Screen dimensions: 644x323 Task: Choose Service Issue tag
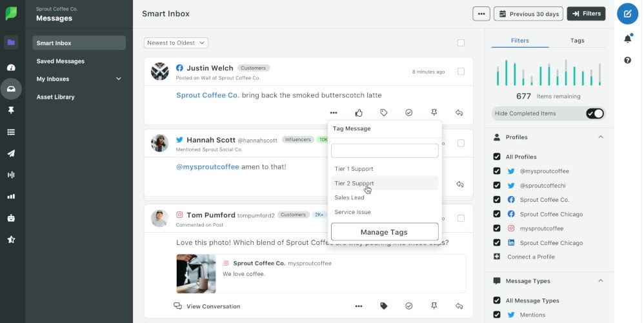385,211
